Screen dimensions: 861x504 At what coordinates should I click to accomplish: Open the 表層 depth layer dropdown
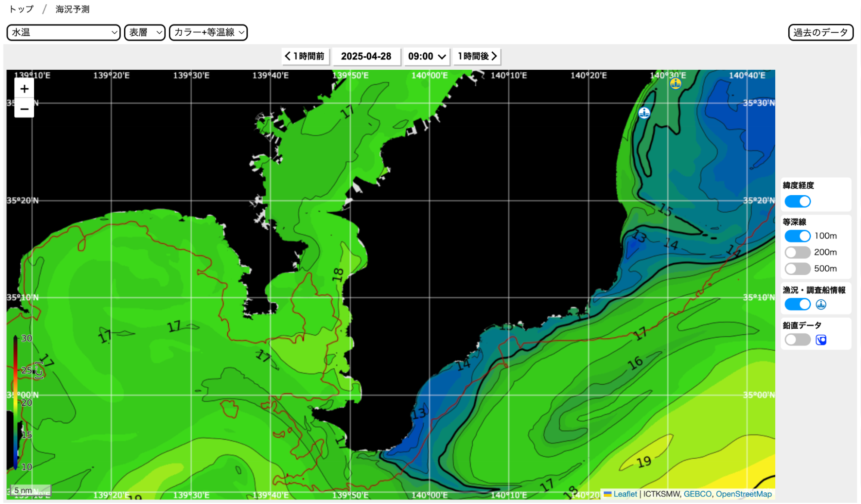pos(145,32)
